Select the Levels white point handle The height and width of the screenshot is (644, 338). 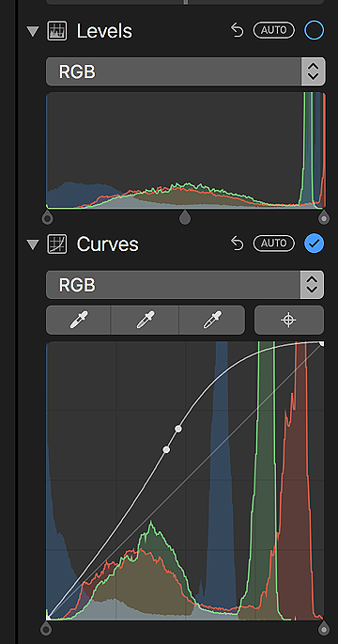coord(324,218)
